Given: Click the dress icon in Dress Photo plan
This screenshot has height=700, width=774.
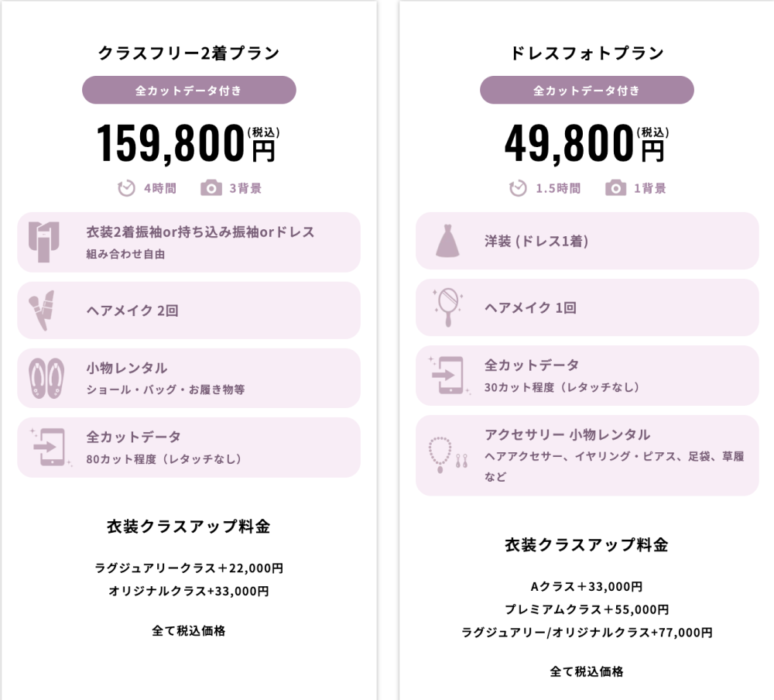Looking at the screenshot, I should coord(449,241).
